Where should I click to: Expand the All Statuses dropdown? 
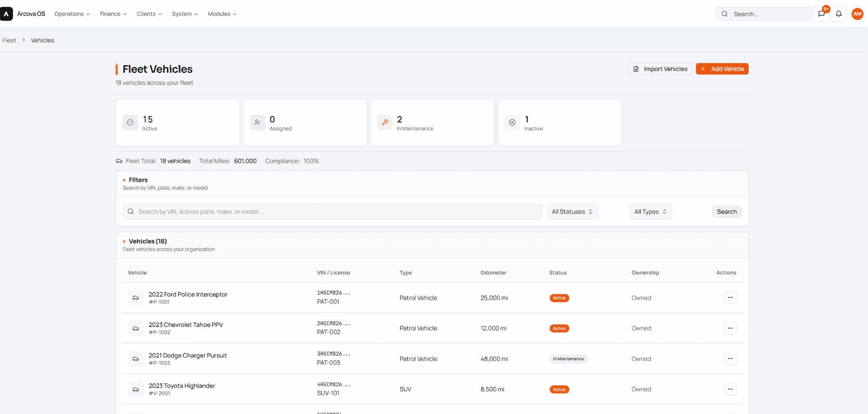[x=572, y=212]
